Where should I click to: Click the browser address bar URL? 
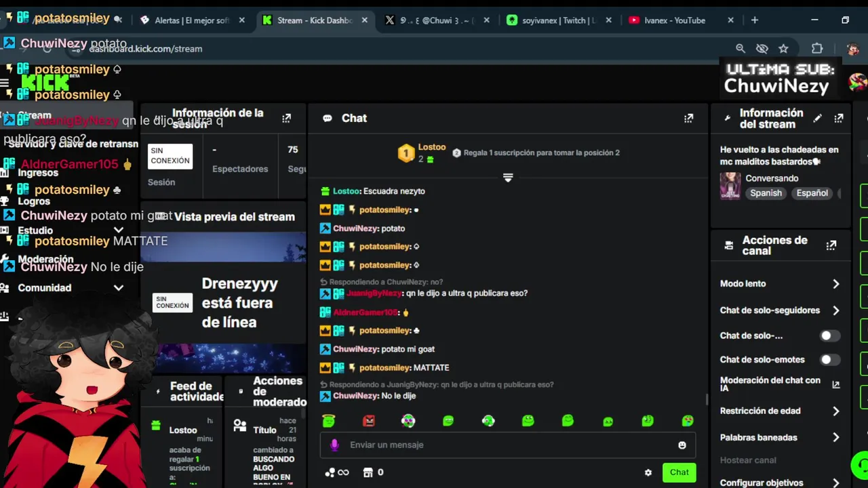coord(146,49)
